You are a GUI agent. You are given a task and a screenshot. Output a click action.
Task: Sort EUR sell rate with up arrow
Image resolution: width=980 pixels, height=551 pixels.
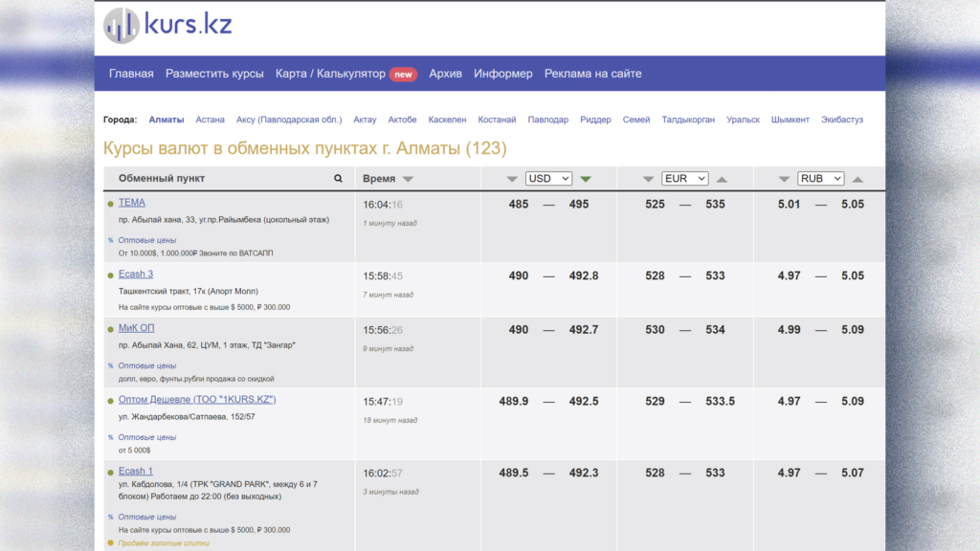pyautogui.click(x=722, y=179)
